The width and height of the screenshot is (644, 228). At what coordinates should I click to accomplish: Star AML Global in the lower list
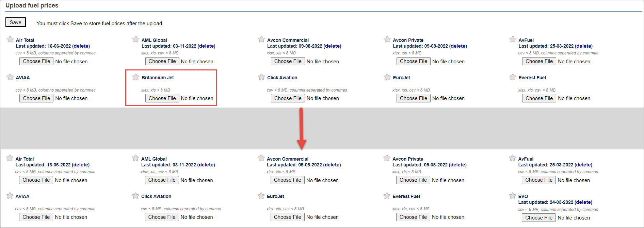[135, 158]
